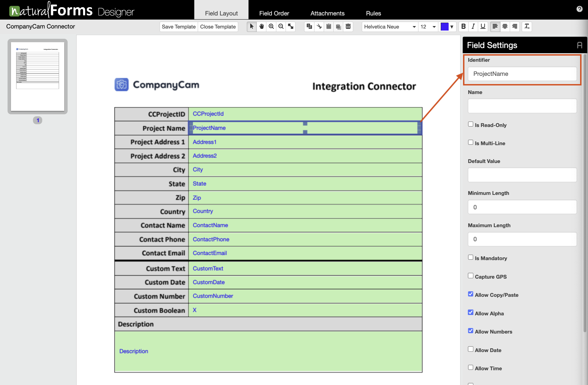Click the Save Template button
The width and height of the screenshot is (588, 385).
point(178,26)
